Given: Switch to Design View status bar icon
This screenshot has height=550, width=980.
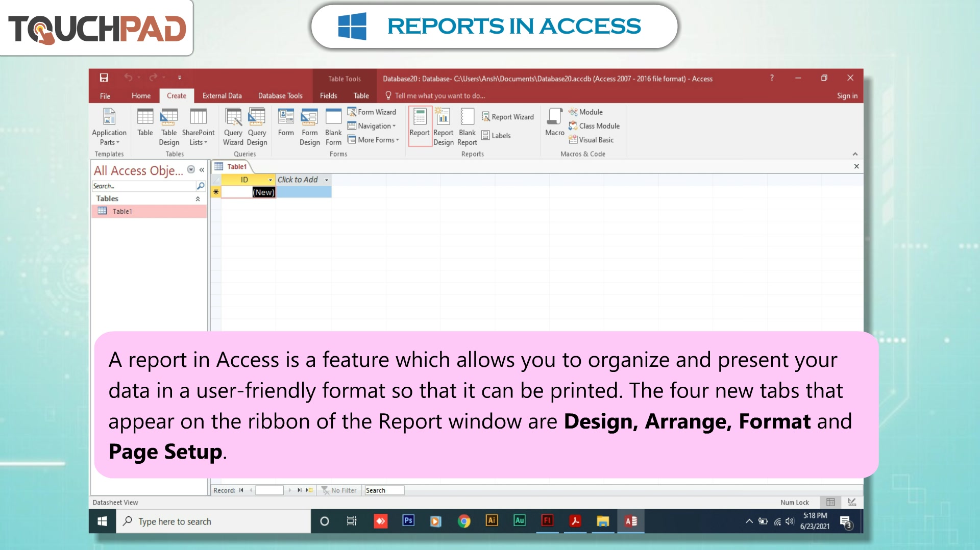Looking at the screenshot, I should pos(852,503).
